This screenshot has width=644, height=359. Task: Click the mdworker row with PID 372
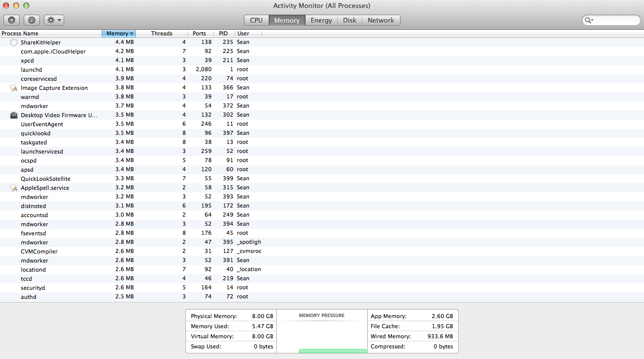coord(322,106)
